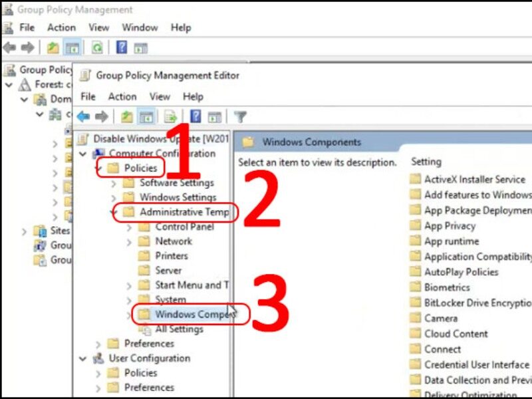532x399 pixels.
Task: Click the Up One Level folder icon
Action: [126, 117]
